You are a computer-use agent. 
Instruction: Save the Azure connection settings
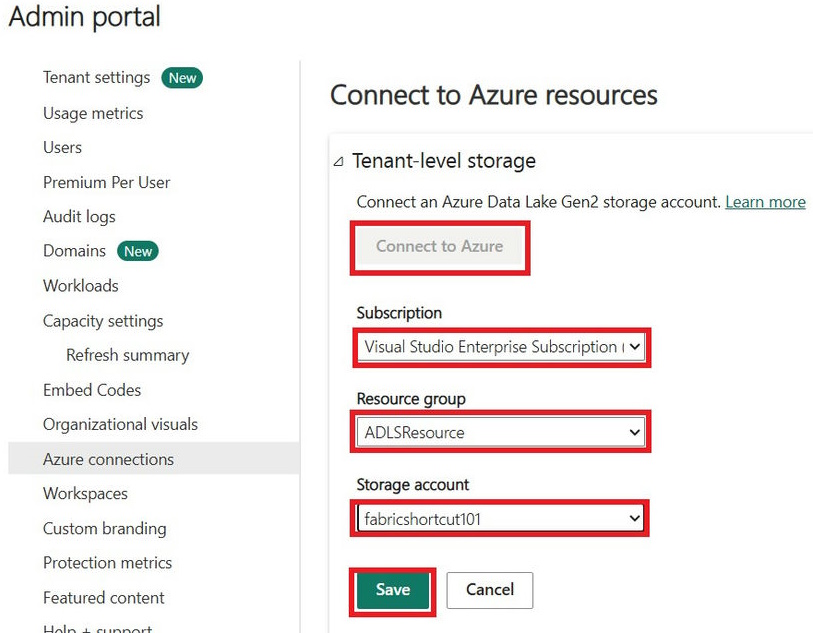pos(392,590)
